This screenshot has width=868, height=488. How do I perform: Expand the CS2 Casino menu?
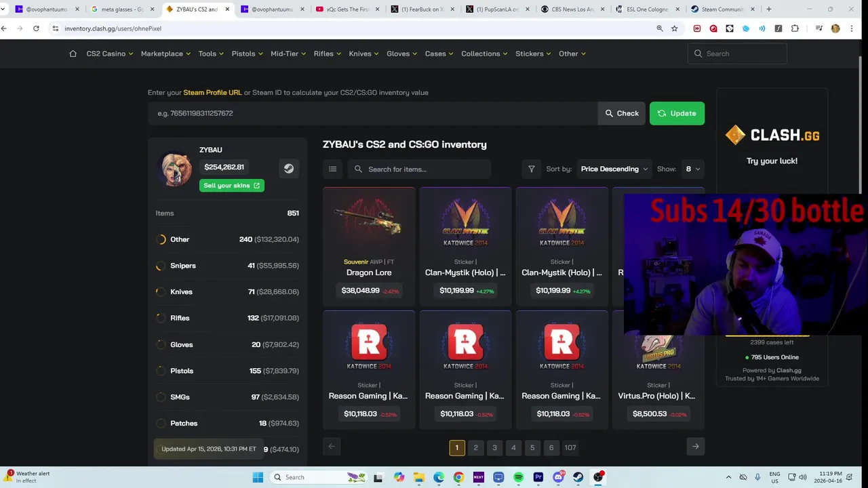click(x=109, y=54)
